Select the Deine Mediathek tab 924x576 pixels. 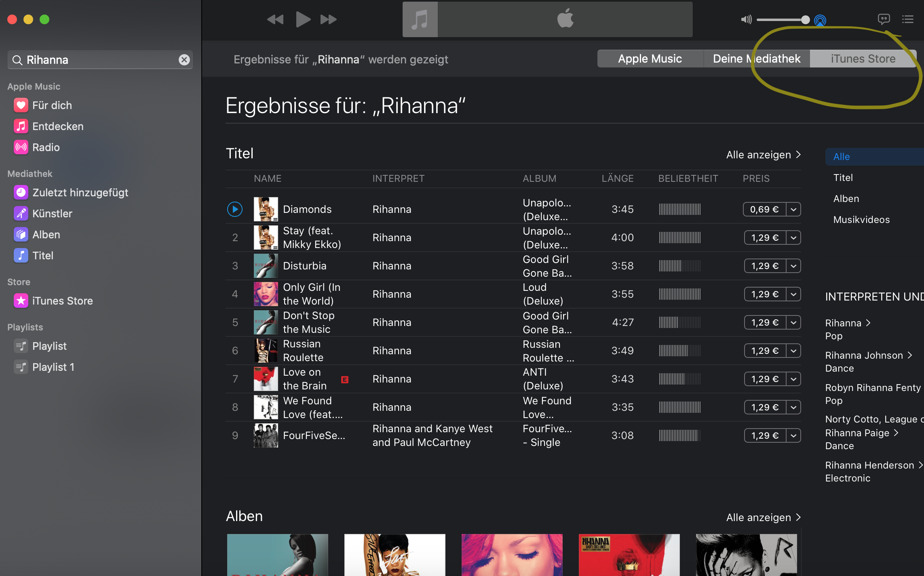(x=756, y=59)
